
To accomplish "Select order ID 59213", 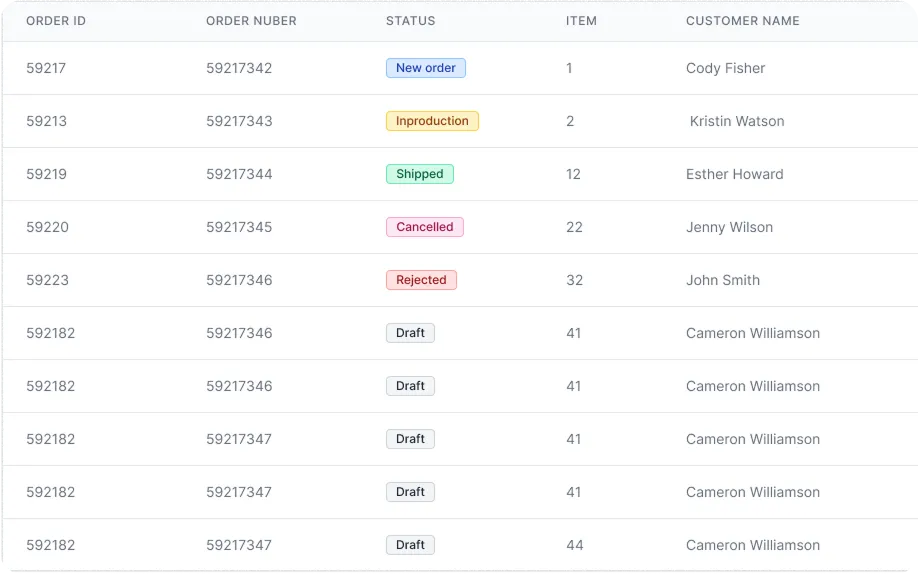I will (46, 121).
